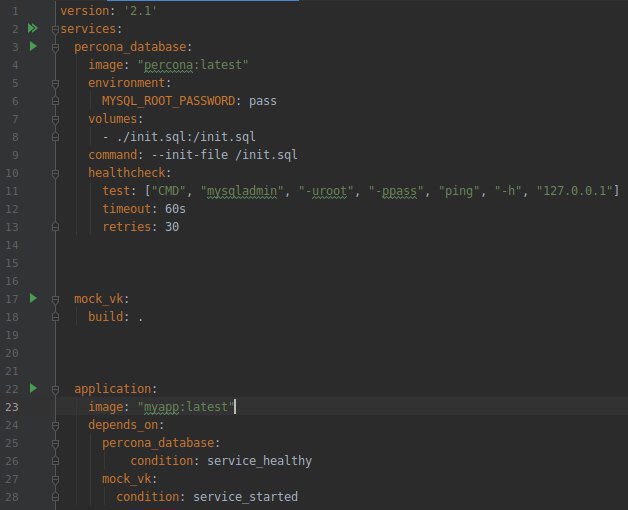Viewport: 628px width, 510px height.
Task: Click the version key text
Action: 85,11
